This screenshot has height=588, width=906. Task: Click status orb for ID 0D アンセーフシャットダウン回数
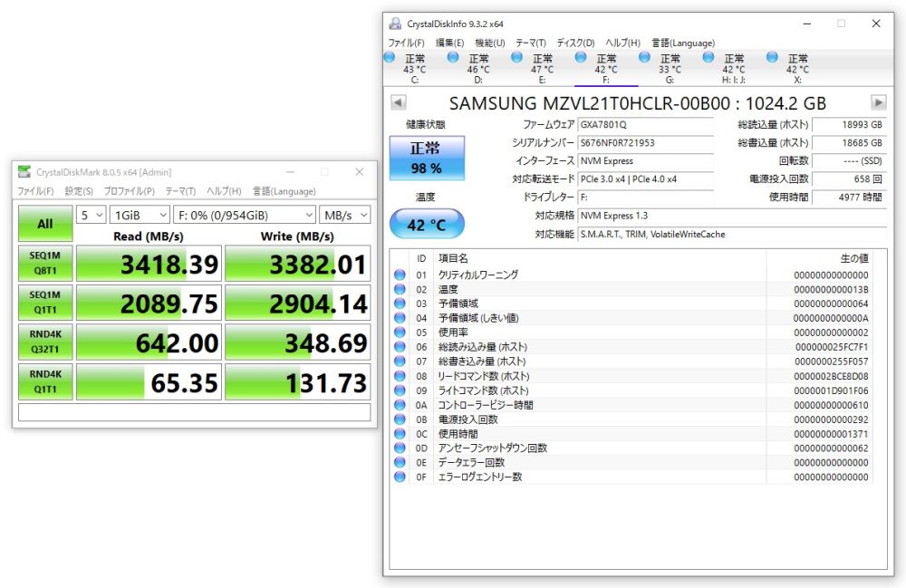[x=400, y=448]
